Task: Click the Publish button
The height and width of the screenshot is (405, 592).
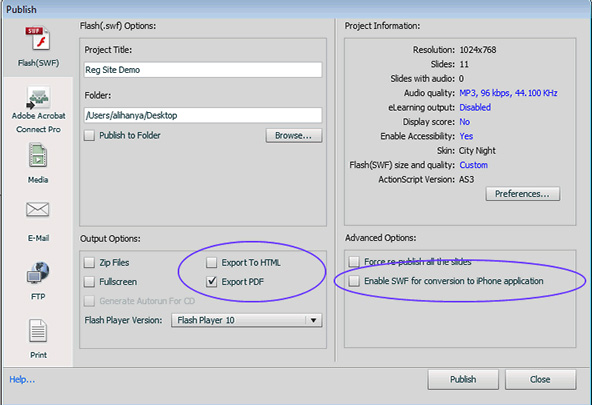Action: 463,379
